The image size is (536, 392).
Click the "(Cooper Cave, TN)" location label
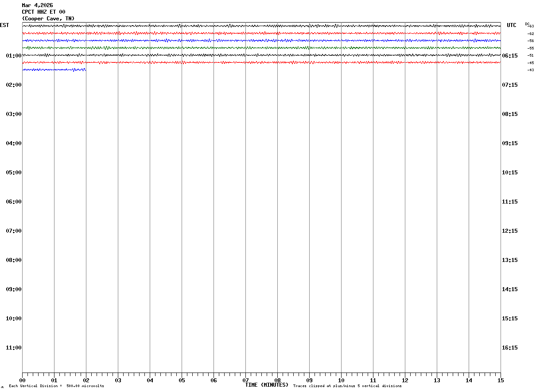point(48,19)
